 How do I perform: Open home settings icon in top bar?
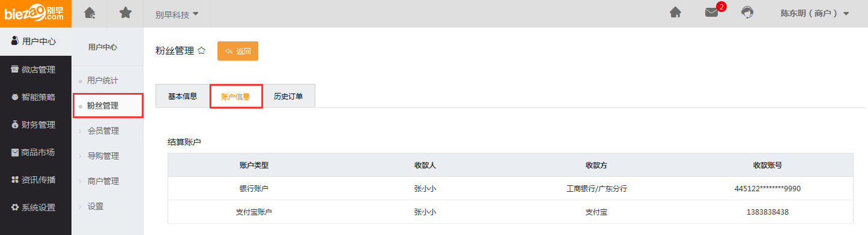pyautogui.click(x=90, y=13)
